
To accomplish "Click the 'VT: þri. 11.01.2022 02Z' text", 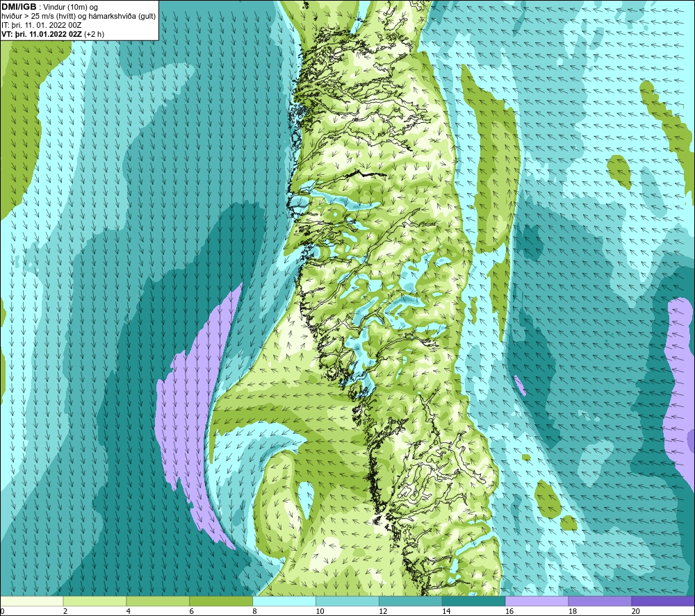I will pyautogui.click(x=42, y=34).
